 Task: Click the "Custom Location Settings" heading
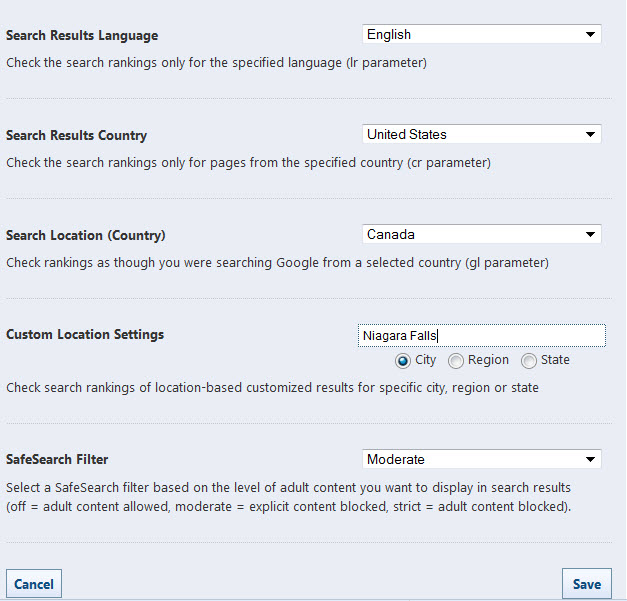point(85,335)
